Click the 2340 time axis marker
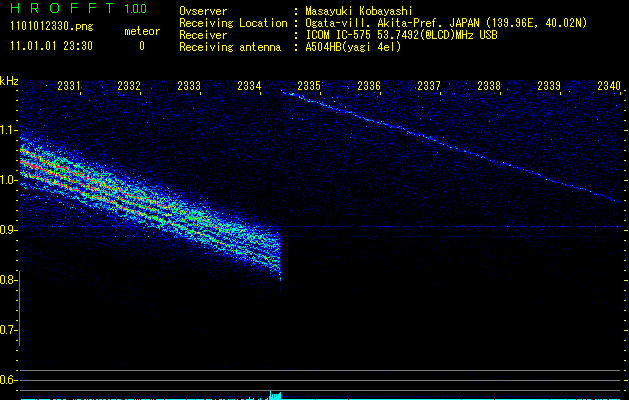Viewport: 629px width, 400px height. (x=609, y=86)
